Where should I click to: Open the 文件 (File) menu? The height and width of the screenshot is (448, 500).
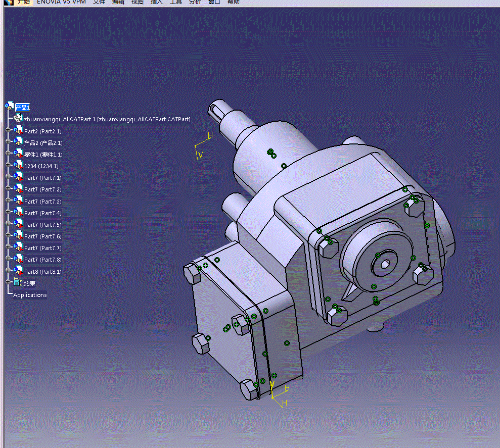click(x=99, y=2)
